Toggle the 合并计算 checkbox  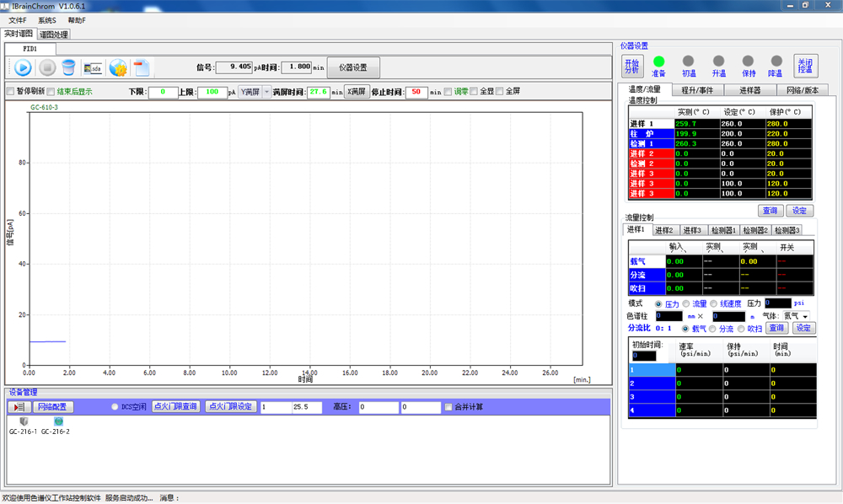click(x=448, y=407)
